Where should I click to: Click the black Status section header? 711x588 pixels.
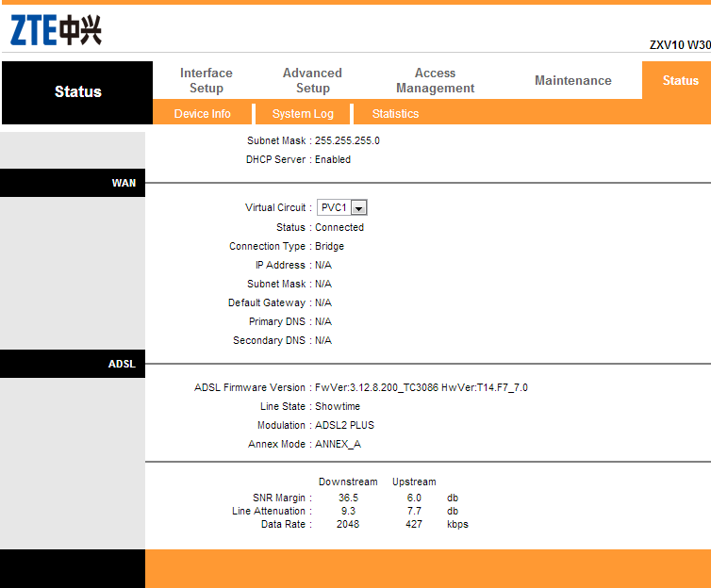click(77, 92)
